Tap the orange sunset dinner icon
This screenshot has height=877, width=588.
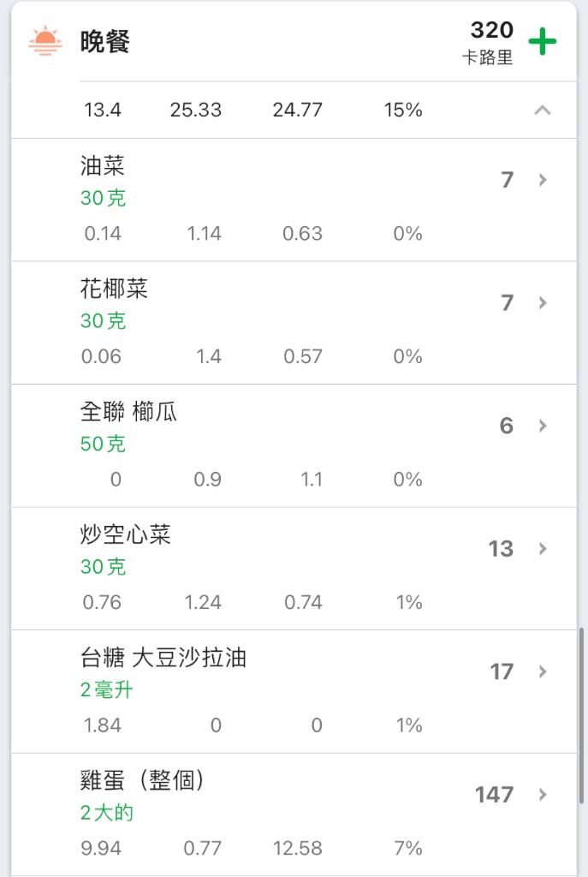(45, 41)
